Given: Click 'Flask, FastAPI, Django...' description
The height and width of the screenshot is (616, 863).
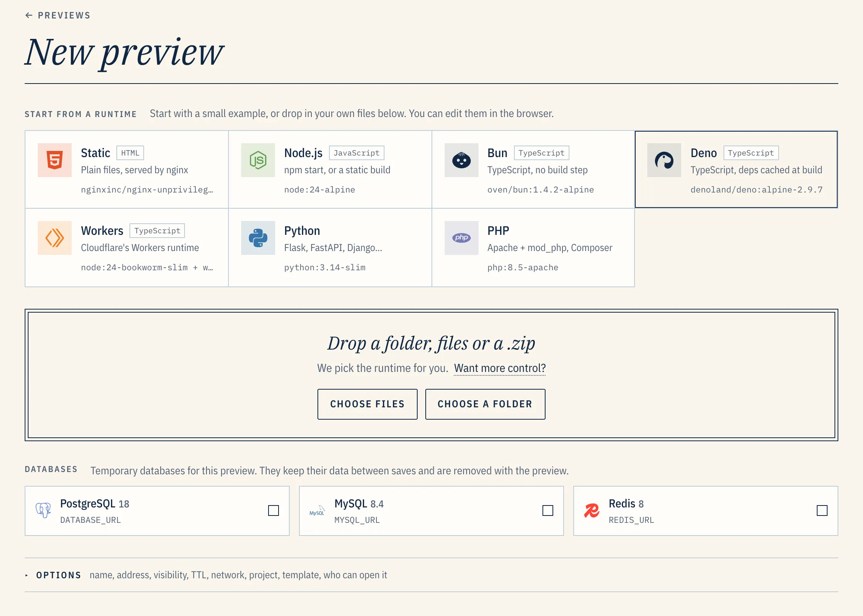Looking at the screenshot, I should (333, 248).
